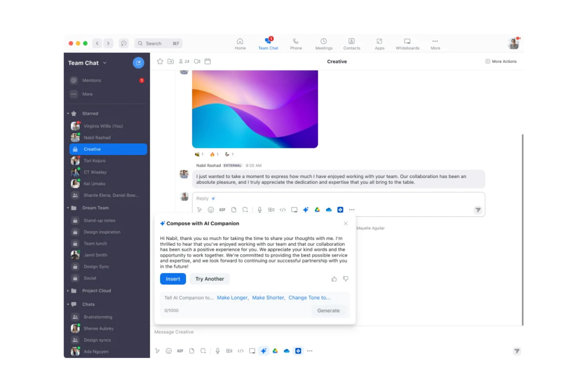The width and height of the screenshot is (588, 392).
Task: Give a thumbs up to the AI response
Action: (334, 279)
